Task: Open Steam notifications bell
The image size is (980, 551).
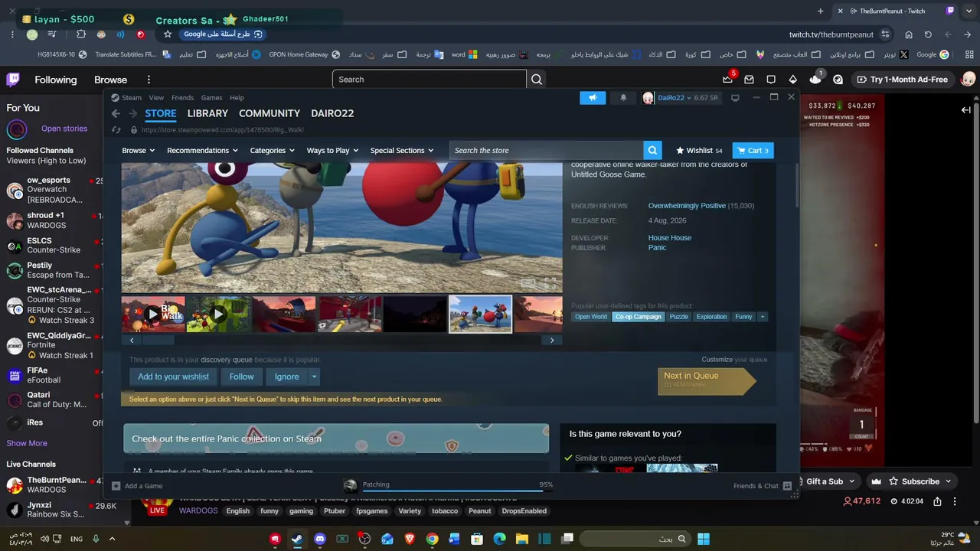Action: click(x=623, y=98)
